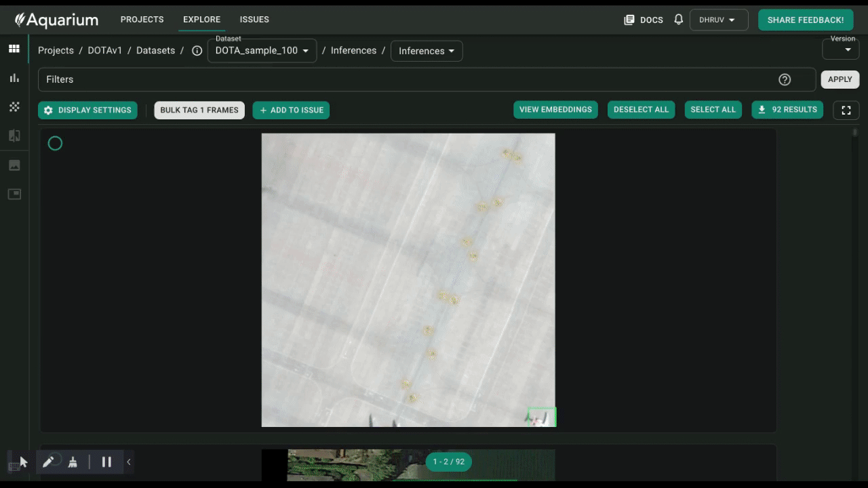Viewport: 868px width, 488px height.
Task: Open the scatter embeddings sidebar icon
Action: coord(14,107)
